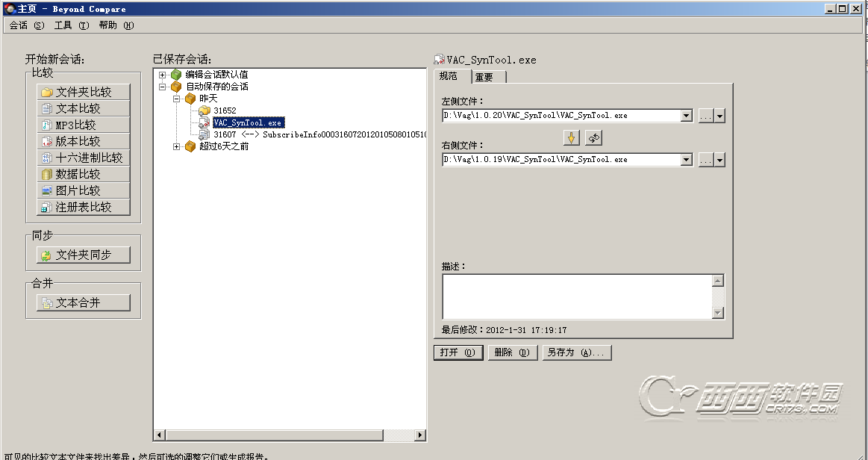The width and height of the screenshot is (868, 460).
Task: Click the 昨天 group box icon
Action: pos(190,99)
